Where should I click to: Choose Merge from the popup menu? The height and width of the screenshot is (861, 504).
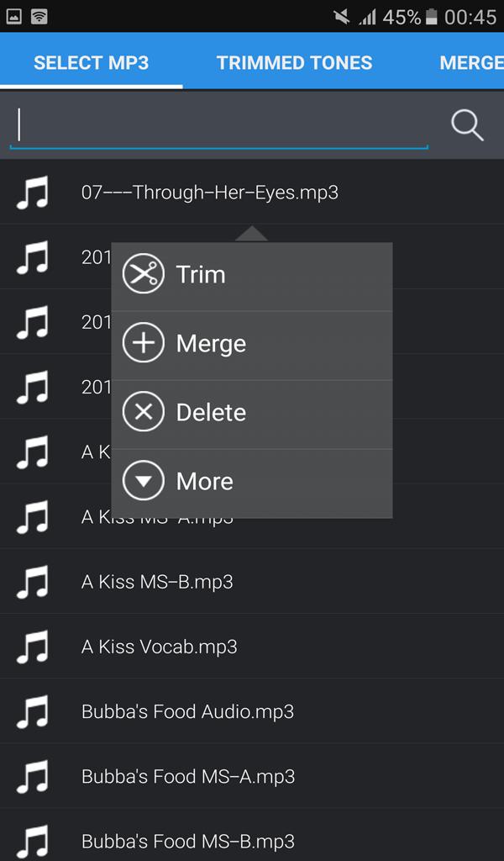[x=210, y=343]
